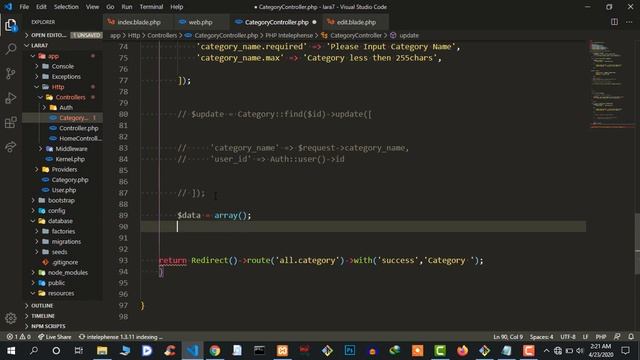Open the File menu

(24, 7)
